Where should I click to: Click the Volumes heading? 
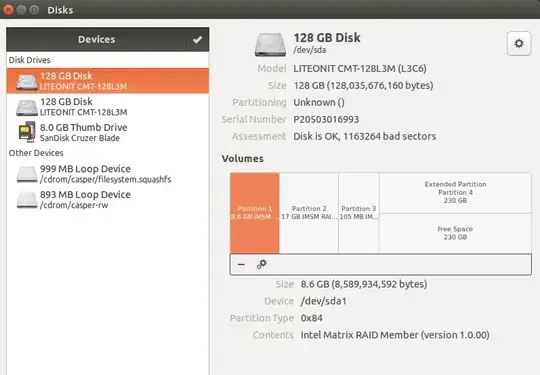(243, 159)
